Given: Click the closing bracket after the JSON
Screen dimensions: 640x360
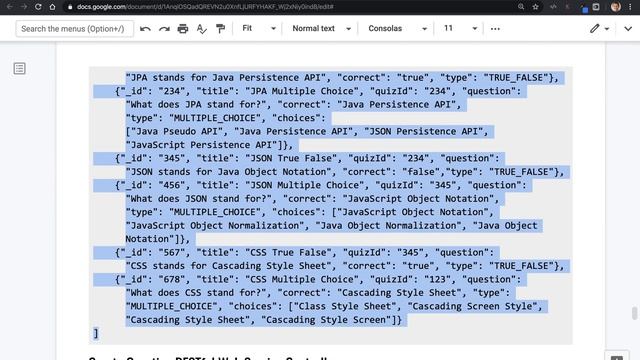Looking at the screenshot, I should 96,334.
